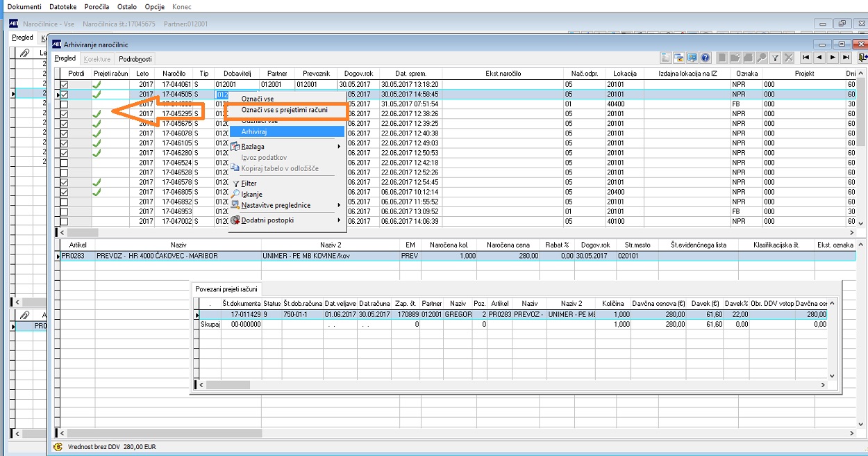868x456 pixels.
Task: Jump to last record arrow button
Action: point(846,58)
